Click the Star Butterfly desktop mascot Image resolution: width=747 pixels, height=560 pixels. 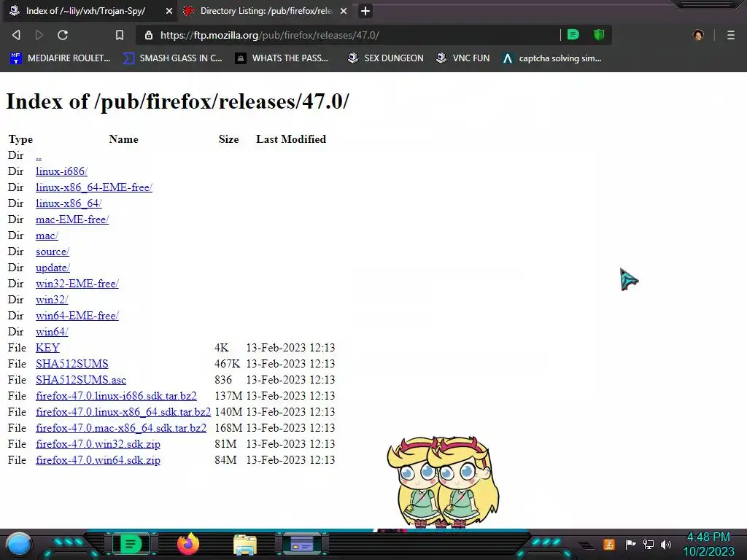pos(443,482)
